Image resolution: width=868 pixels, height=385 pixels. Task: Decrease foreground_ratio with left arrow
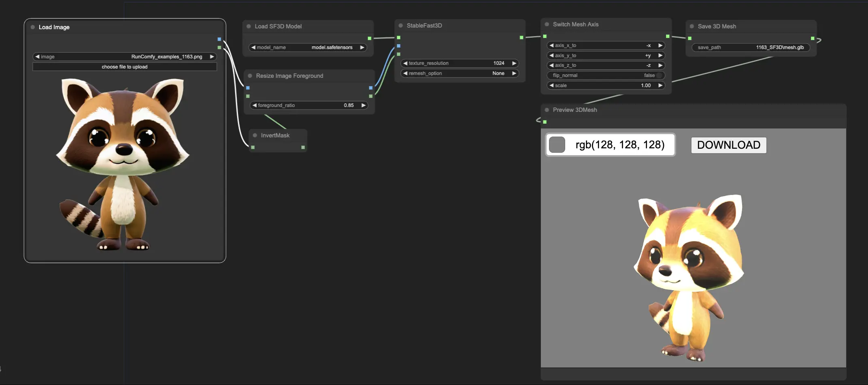point(254,105)
